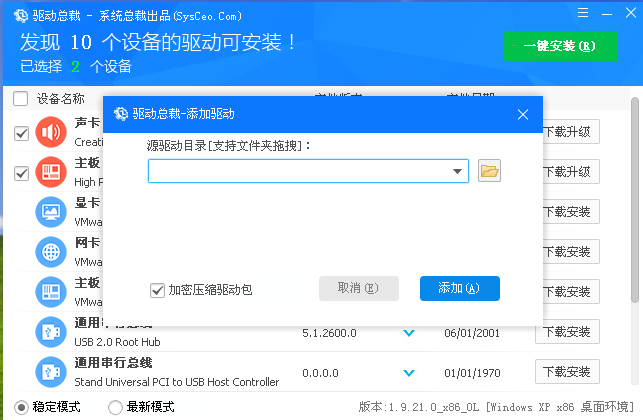Uncheck the sound card checkbox
The height and width of the screenshot is (420, 643).
(x=21, y=133)
